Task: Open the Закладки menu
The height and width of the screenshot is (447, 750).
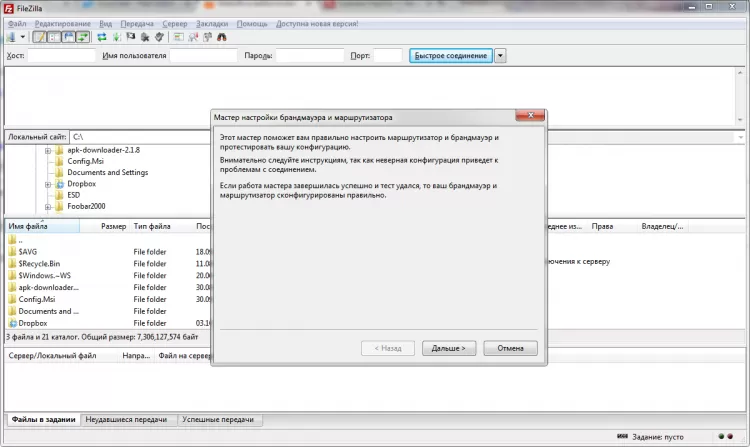Action: tap(212, 23)
